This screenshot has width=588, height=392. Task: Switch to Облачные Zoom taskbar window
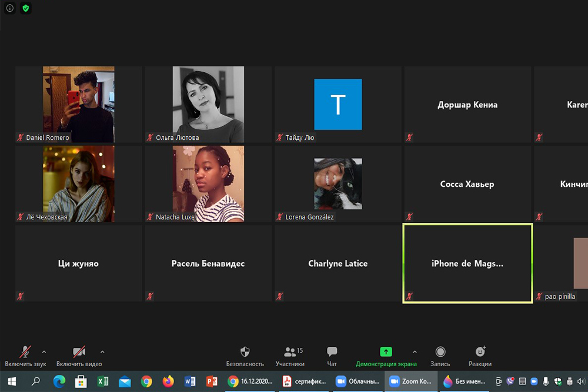click(x=358, y=381)
